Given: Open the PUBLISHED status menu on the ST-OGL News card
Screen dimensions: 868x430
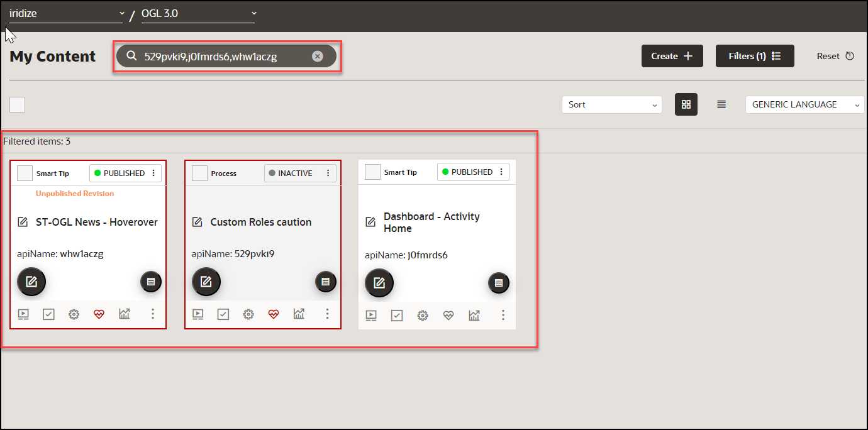Looking at the screenshot, I should coord(126,173).
